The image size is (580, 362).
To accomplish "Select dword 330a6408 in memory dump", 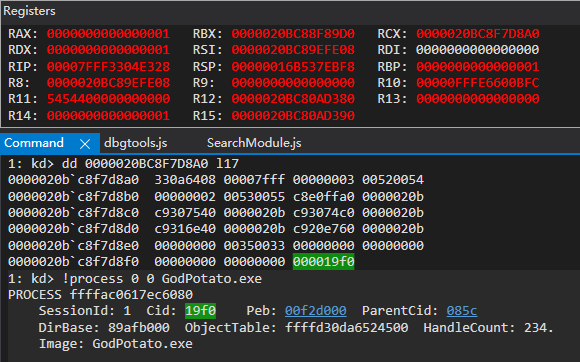I will pyautogui.click(x=185, y=180).
